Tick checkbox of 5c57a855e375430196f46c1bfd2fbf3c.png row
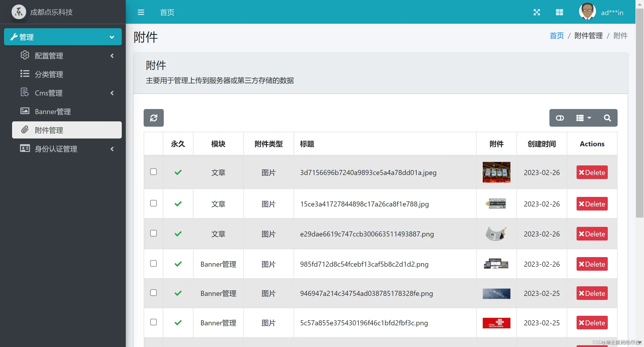 click(153, 322)
